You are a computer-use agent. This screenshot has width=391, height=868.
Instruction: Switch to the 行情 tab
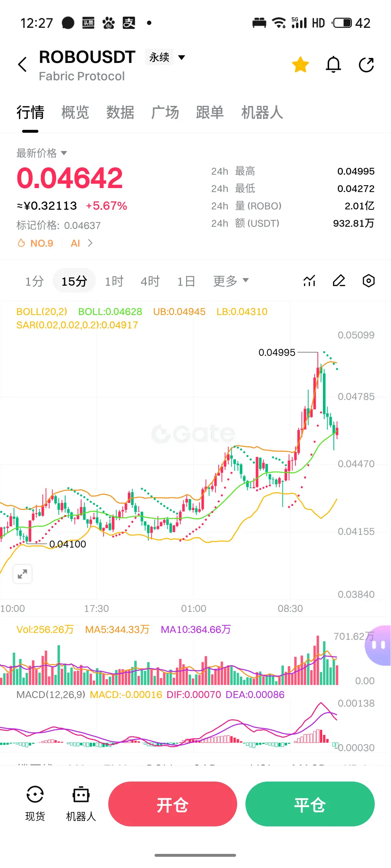pos(30,112)
